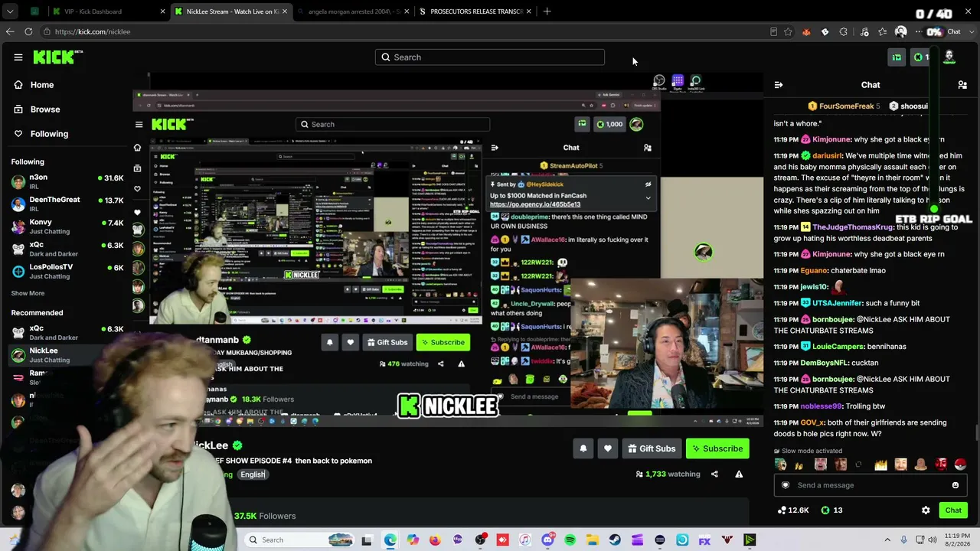
Task: Close the VIP - Kick Dashboard tab
Action: [162, 11]
